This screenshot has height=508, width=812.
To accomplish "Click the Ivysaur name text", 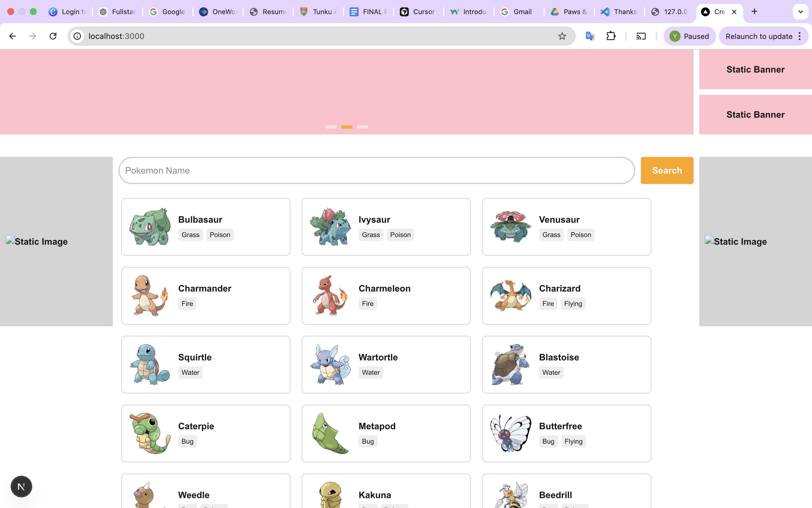I will pos(374,220).
